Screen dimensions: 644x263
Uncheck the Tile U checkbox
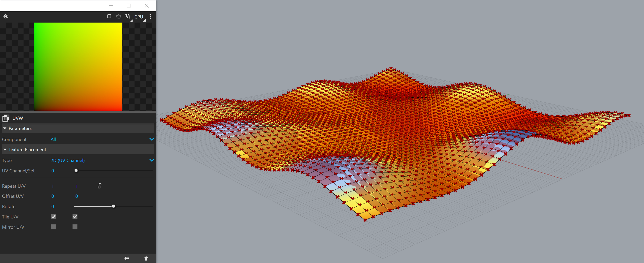[53, 217]
